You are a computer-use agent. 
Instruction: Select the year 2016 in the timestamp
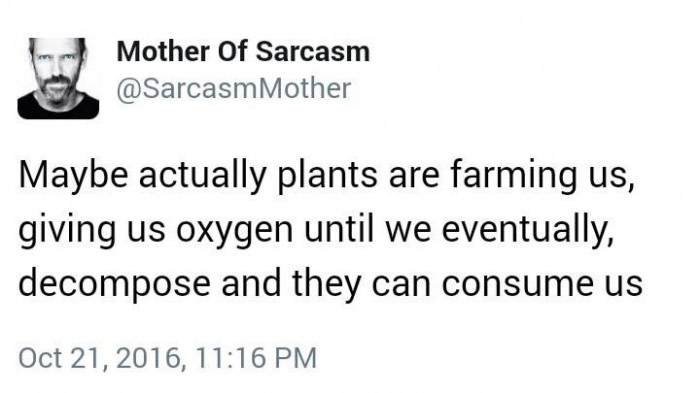148,358
